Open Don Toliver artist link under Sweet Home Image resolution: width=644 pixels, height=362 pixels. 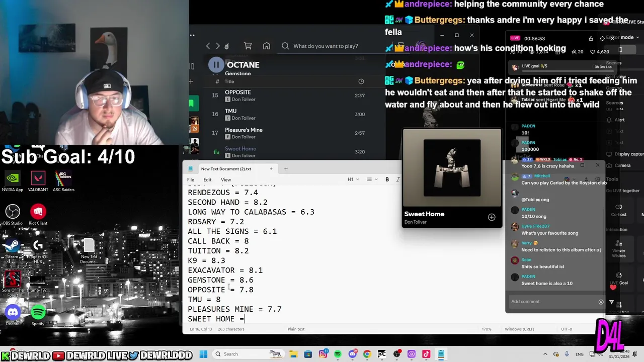point(416,222)
